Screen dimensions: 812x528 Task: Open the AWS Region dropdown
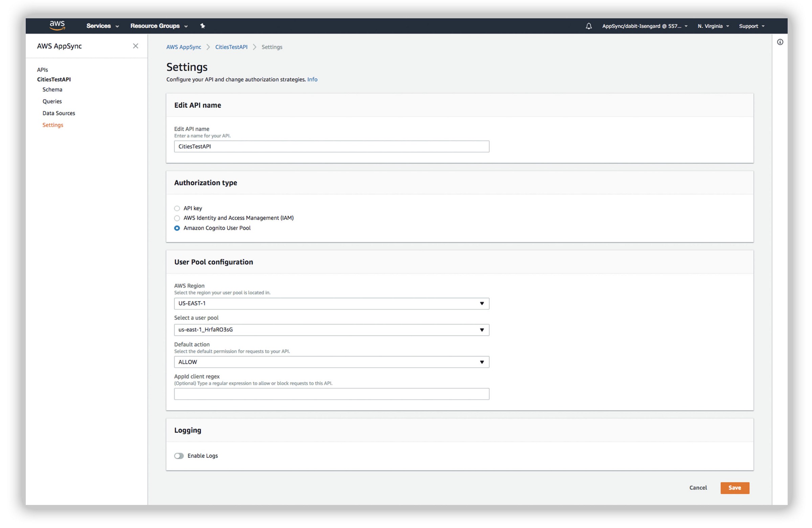(x=331, y=304)
